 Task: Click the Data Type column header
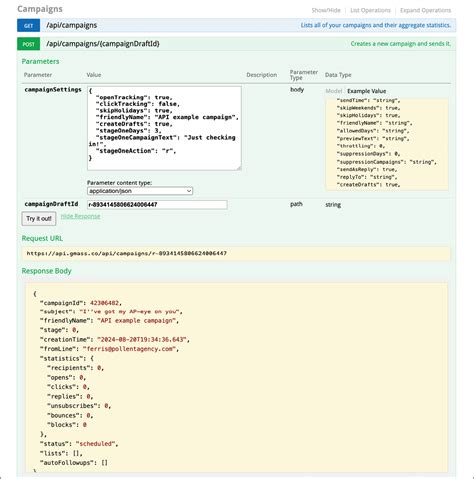tap(338, 75)
